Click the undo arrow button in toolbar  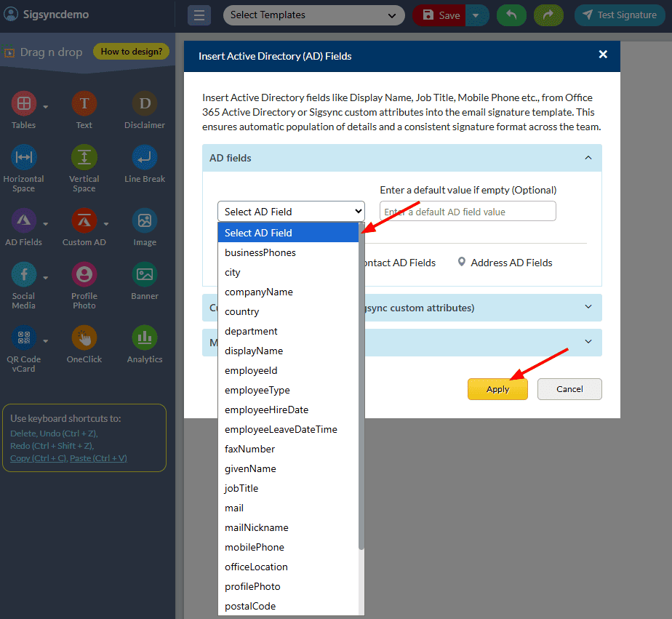(x=512, y=15)
